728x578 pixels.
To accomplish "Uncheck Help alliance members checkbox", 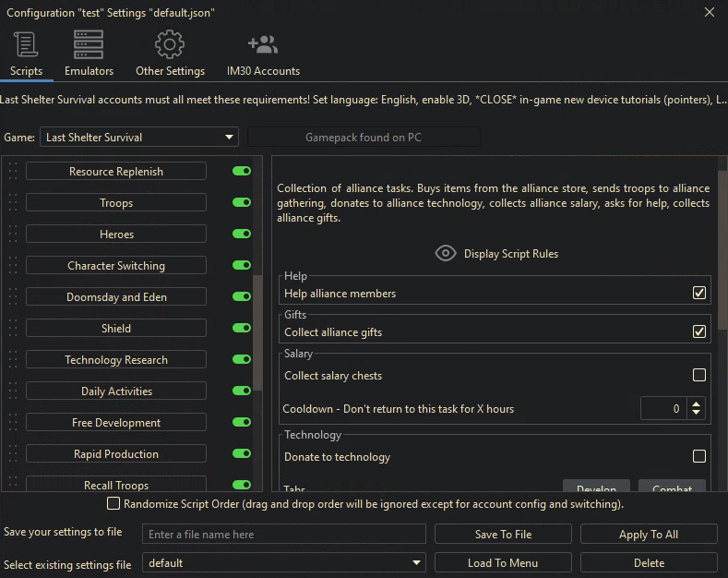I will pyautogui.click(x=699, y=294).
